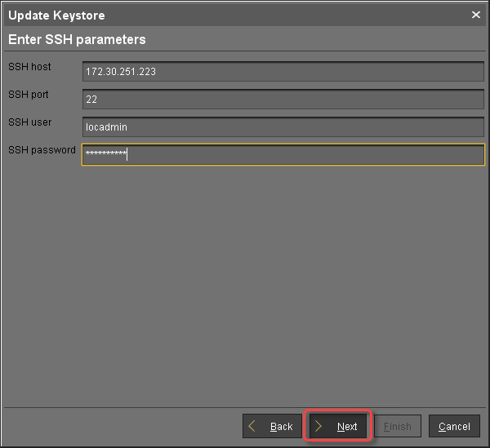
Task: Focus the SSH host input field
Action: (x=283, y=72)
